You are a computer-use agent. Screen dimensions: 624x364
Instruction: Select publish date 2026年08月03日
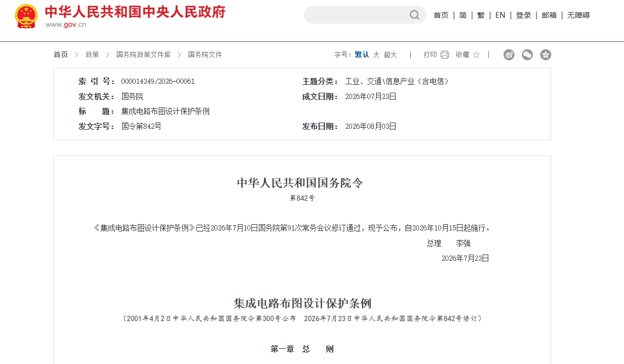(371, 127)
